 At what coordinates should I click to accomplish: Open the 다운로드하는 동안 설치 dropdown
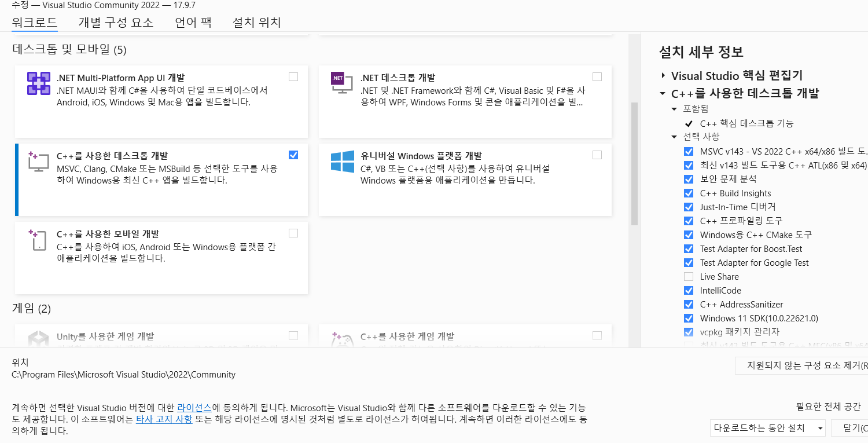click(768, 428)
